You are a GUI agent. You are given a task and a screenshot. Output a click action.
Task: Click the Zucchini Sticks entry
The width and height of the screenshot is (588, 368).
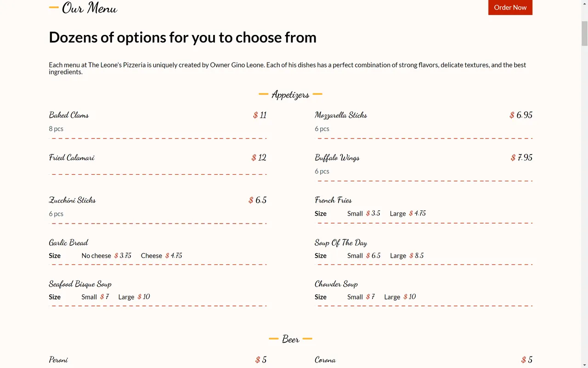[x=72, y=200]
